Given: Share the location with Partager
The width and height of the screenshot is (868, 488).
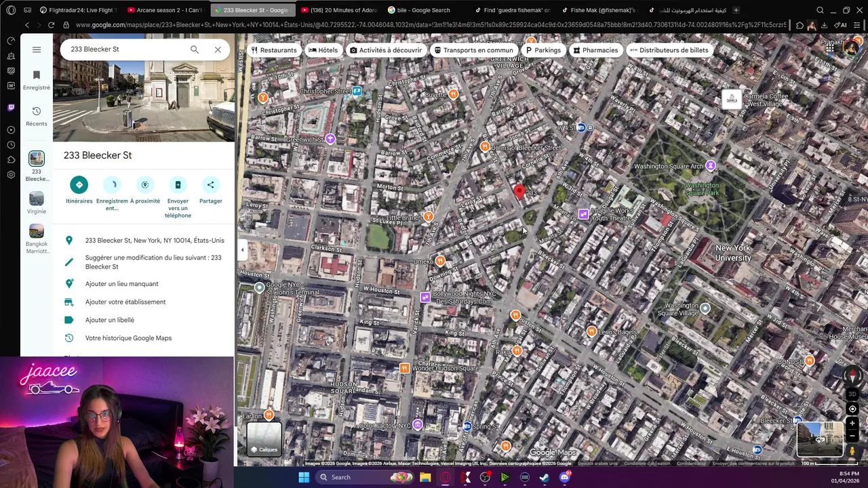Looking at the screenshot, I should click(211, 190).
